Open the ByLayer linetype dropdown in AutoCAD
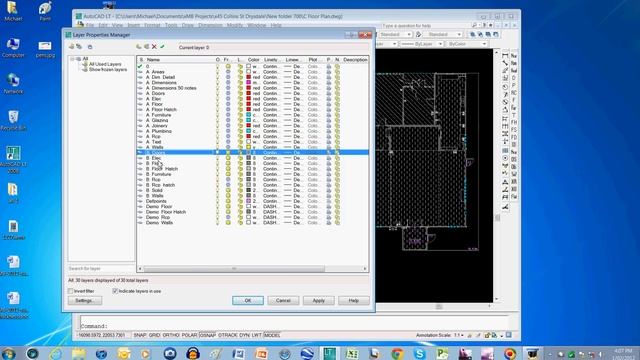This screenshot has height=360, width=640. coord(440,44)
